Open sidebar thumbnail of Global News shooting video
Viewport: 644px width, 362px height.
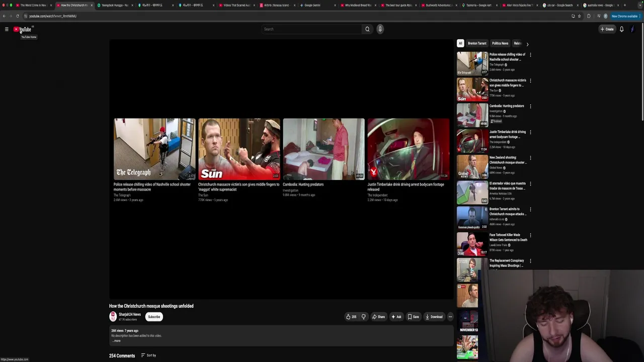tap(472, 166)
